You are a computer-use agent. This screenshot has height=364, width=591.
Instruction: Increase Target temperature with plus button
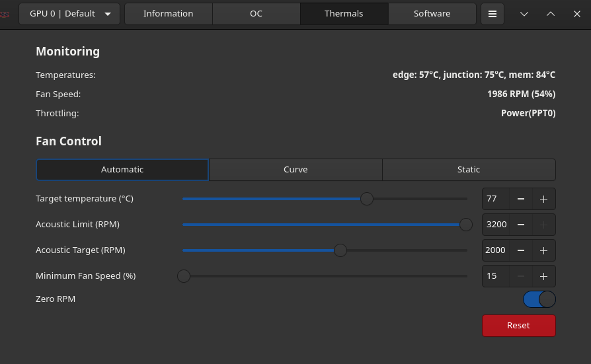(543, 199)
